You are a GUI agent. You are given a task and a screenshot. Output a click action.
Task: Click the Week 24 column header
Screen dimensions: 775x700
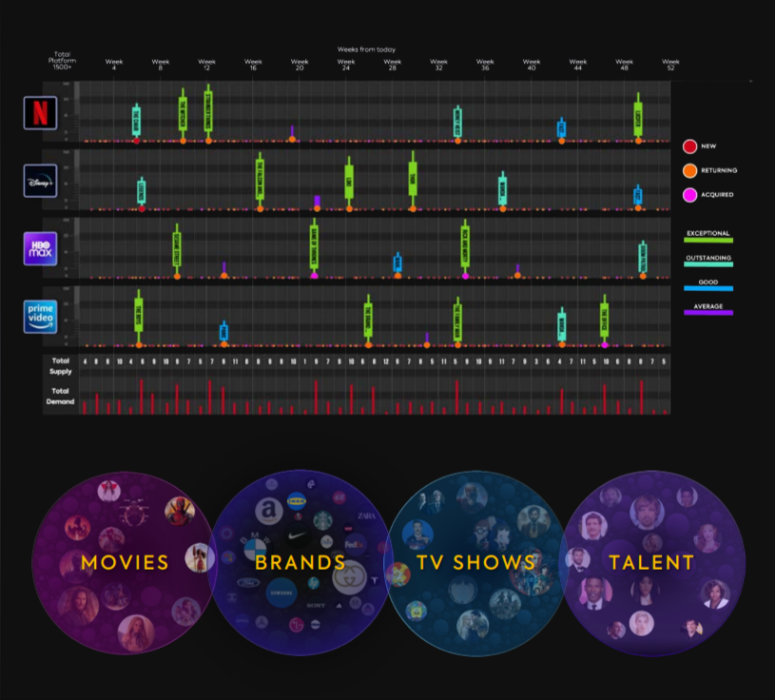point(346,65)
